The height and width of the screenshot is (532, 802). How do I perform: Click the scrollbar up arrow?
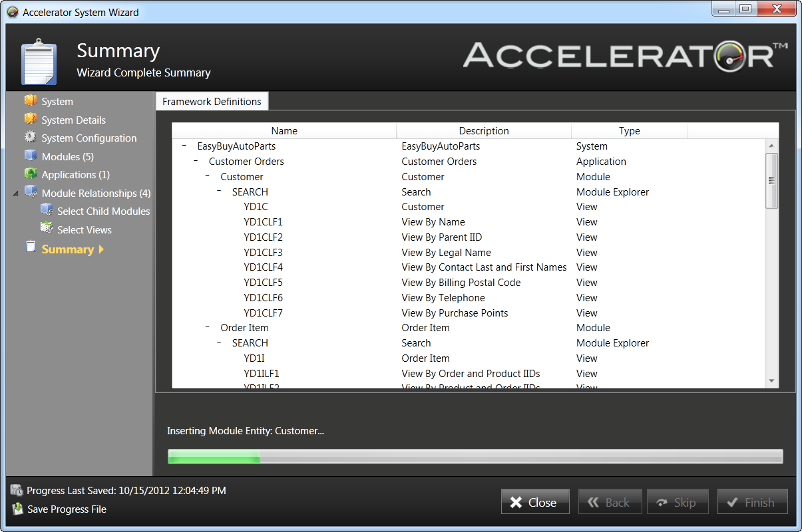pyautogui.click(x=771, y=146)
